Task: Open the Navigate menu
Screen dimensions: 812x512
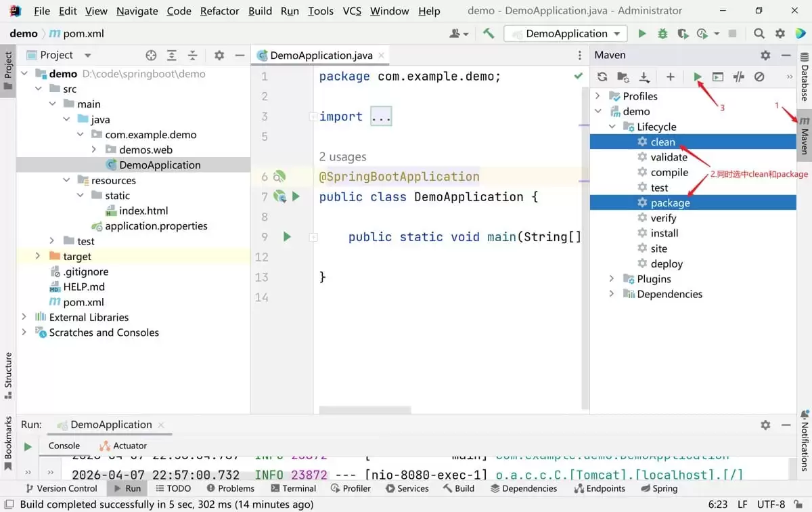Action: click(137, 11)
